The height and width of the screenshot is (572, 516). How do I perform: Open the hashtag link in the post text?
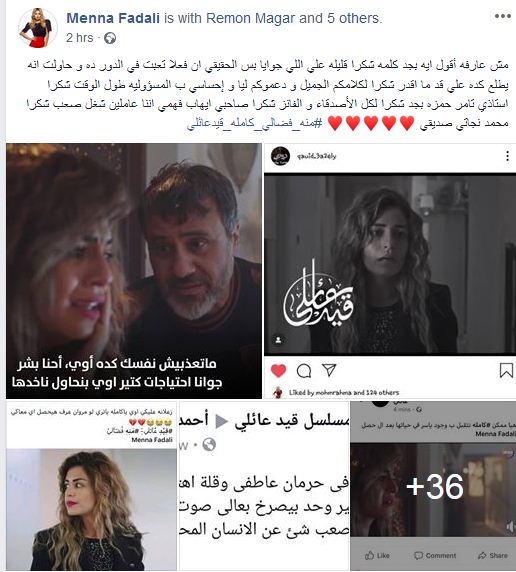[255, 123]
